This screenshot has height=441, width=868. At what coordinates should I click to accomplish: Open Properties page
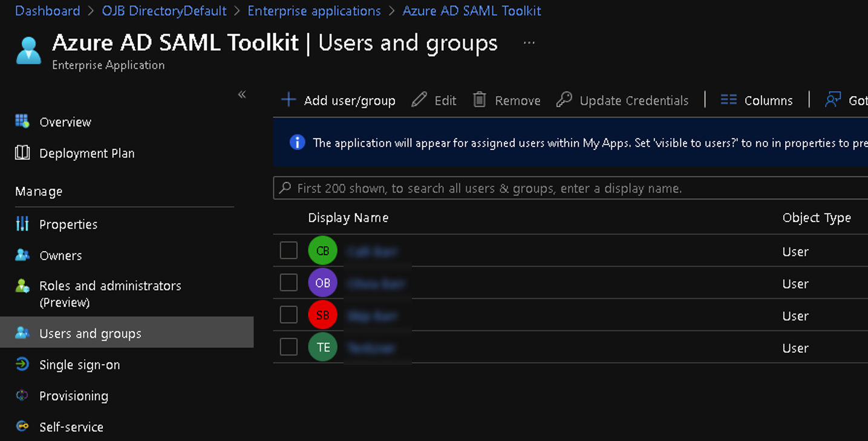(68, 224)
